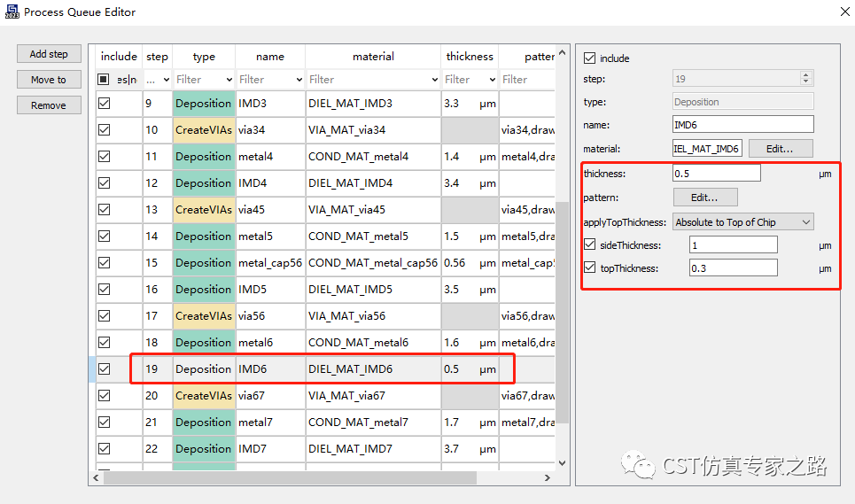The image size is (855, 504).
Task: Click the scroll left arrow
Action: coord(97,477)
